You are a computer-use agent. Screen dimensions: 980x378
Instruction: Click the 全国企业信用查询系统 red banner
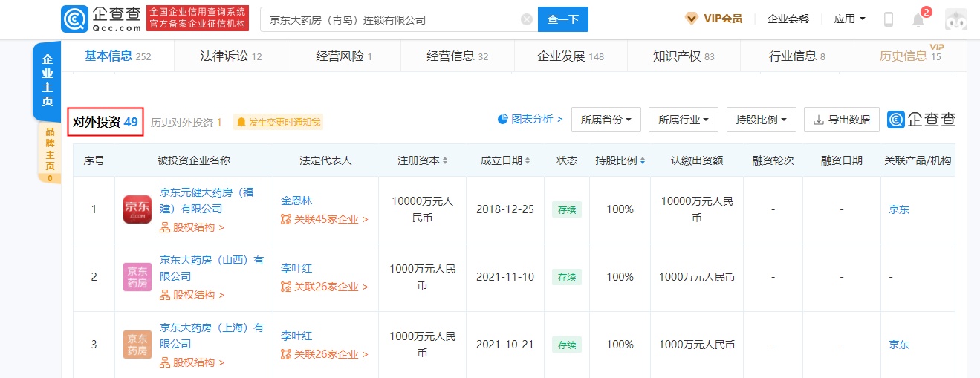click(198, 19)
